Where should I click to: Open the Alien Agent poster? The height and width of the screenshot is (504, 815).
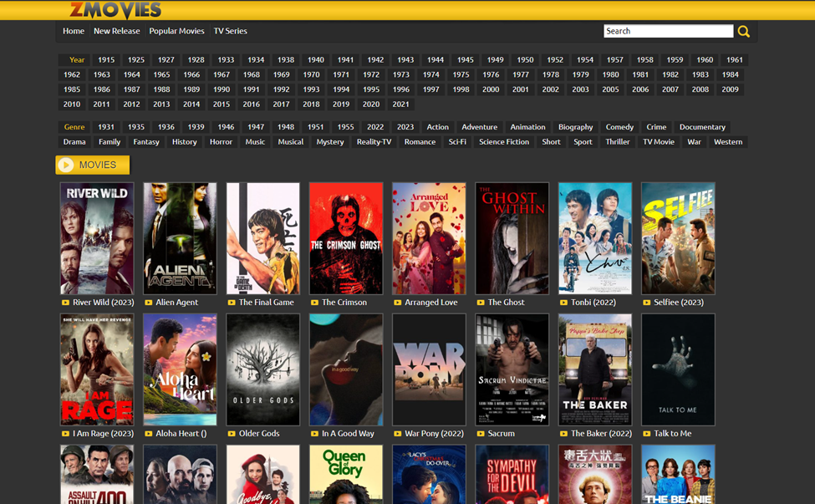pos(180,238)
